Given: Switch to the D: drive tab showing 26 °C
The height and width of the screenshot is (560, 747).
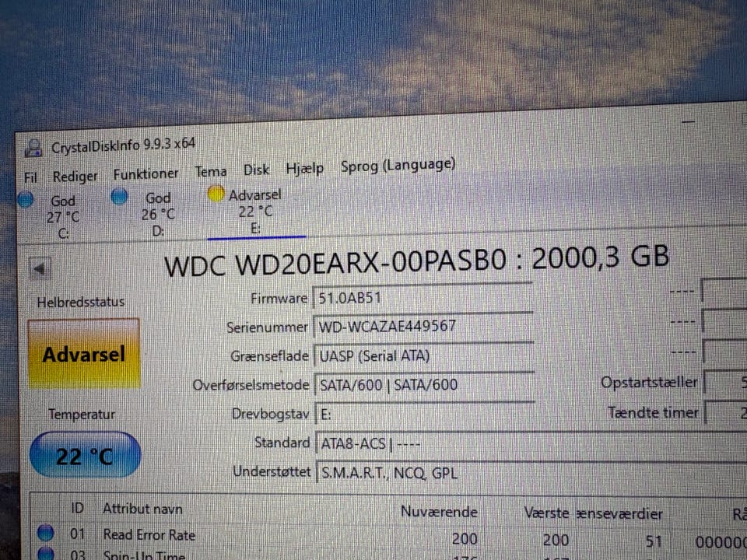Looking at the screenshot, I should click(x=157, y=214).
